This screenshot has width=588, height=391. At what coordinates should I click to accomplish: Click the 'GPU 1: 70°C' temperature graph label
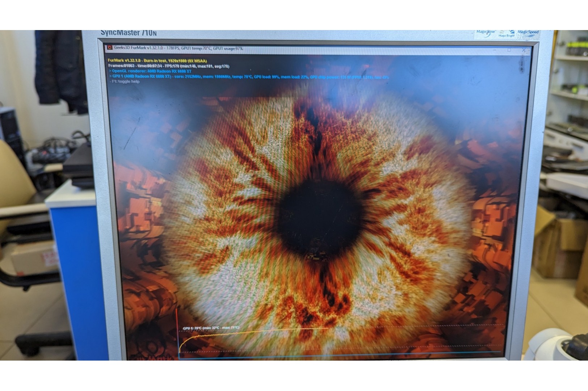coord(211,328)
